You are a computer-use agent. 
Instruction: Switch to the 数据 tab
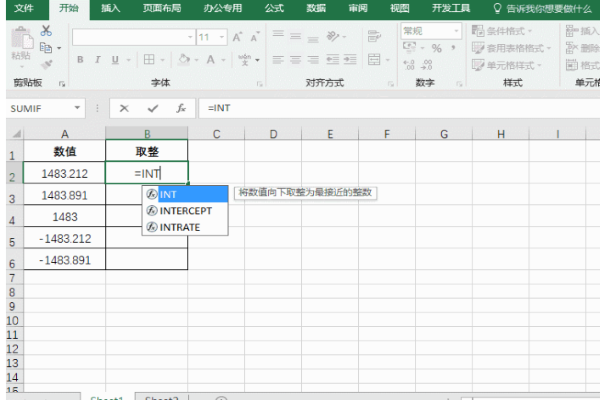316,8
